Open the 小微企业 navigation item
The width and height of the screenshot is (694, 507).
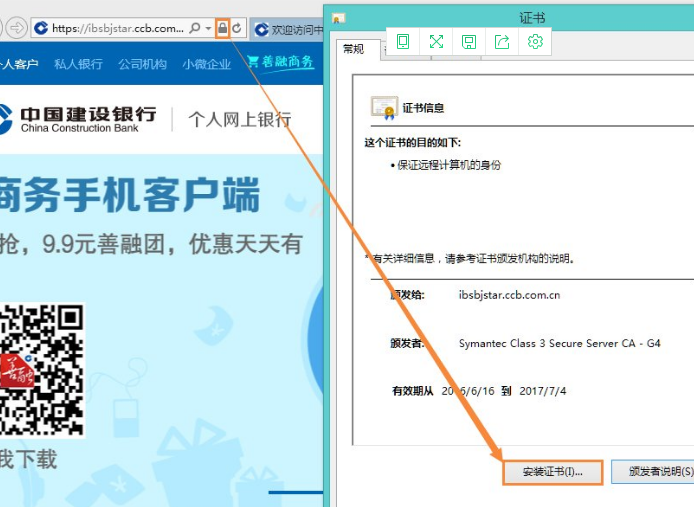point(206,64)
